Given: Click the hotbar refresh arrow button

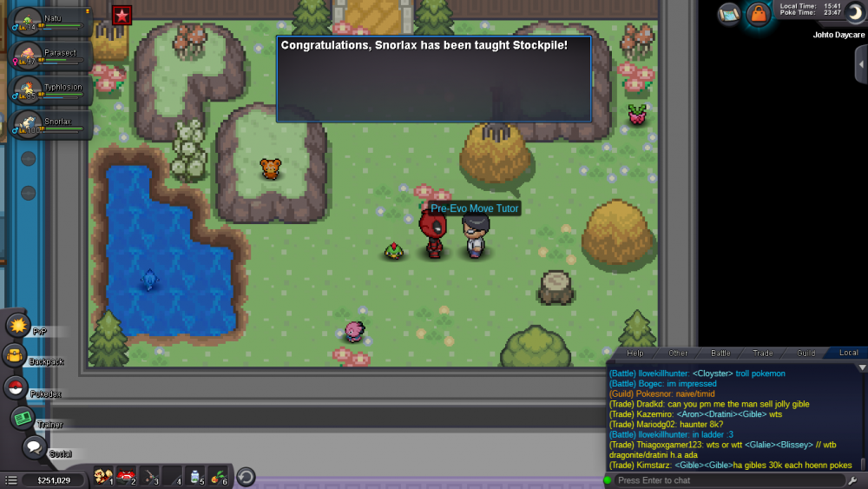Looking at the screenshot, I should (246, 477).
